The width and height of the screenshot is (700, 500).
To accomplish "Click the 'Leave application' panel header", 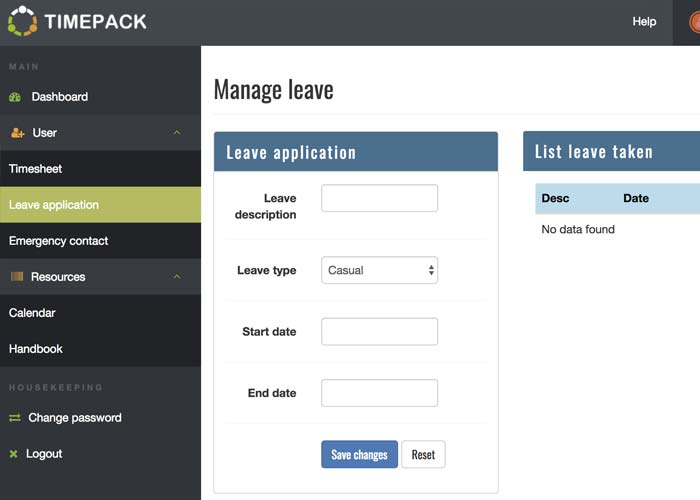I will pyautogui.click(x=356, y=152).
